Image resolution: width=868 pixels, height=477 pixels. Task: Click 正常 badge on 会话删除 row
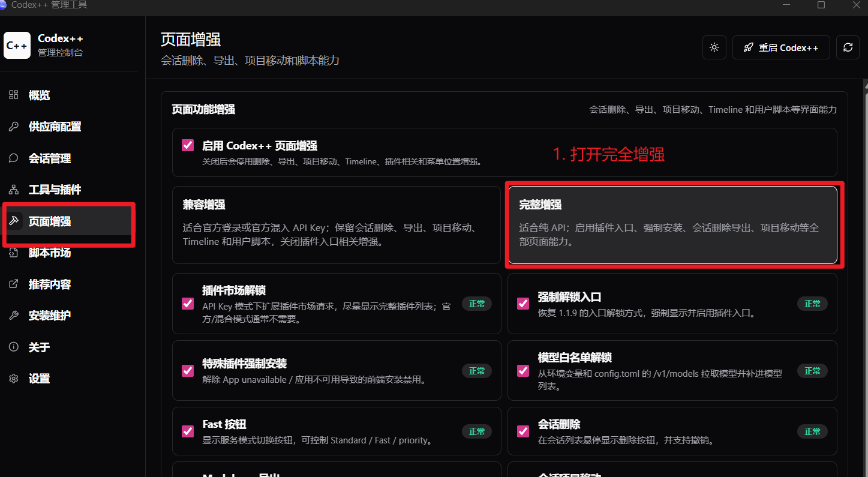pos(812,431)
